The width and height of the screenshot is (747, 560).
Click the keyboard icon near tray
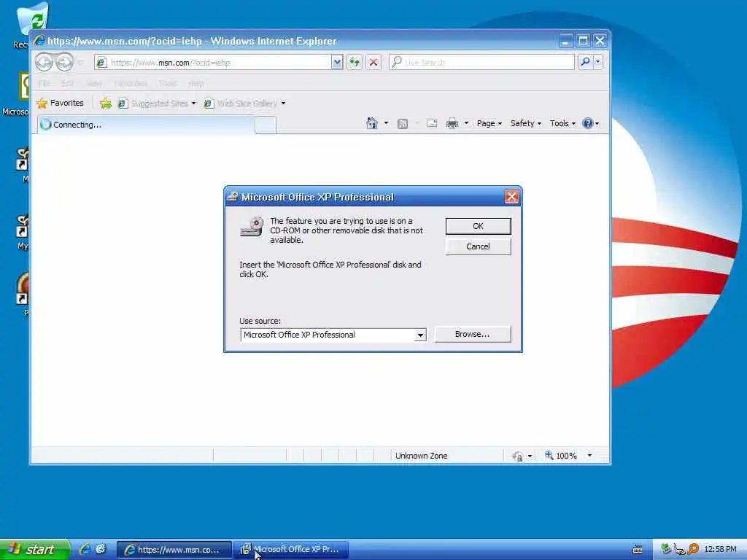pos(638,550)
